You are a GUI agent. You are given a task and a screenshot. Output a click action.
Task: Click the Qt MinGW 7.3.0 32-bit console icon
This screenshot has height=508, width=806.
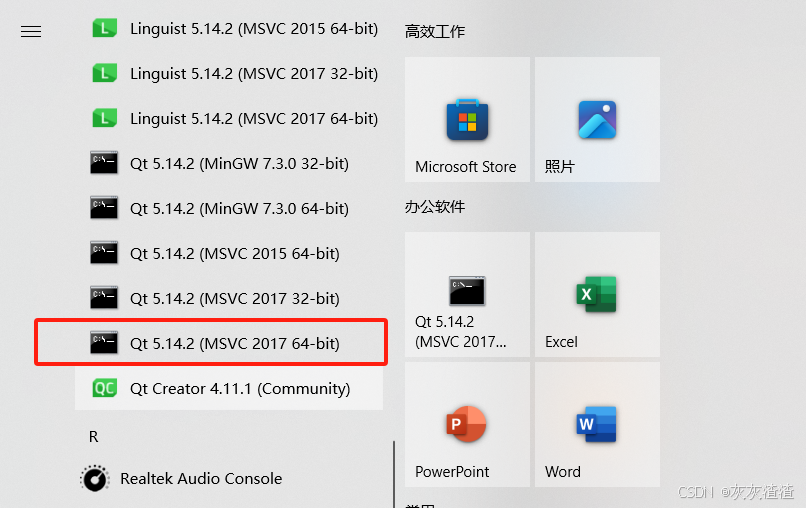click(104, 163)
